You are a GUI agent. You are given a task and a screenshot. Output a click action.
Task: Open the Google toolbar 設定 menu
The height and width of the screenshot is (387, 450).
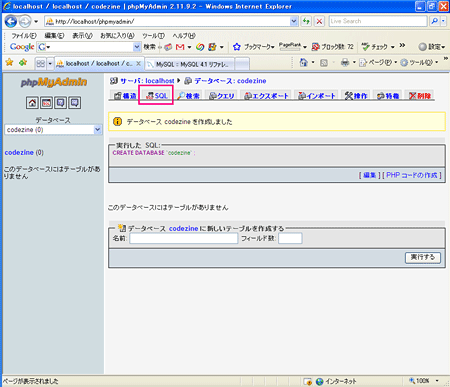(432, 47)
